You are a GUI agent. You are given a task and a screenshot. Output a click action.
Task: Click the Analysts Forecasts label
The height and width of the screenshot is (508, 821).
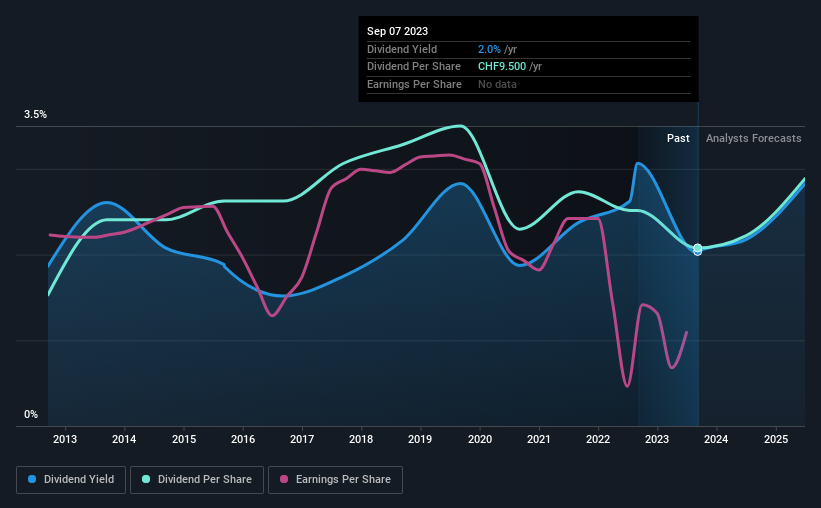pos(753,138)
